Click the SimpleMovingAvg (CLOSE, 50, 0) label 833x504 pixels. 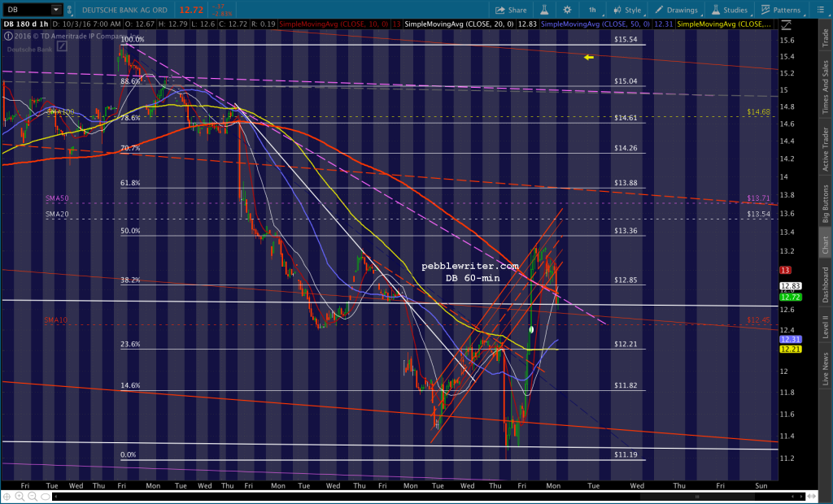(595, 24)
